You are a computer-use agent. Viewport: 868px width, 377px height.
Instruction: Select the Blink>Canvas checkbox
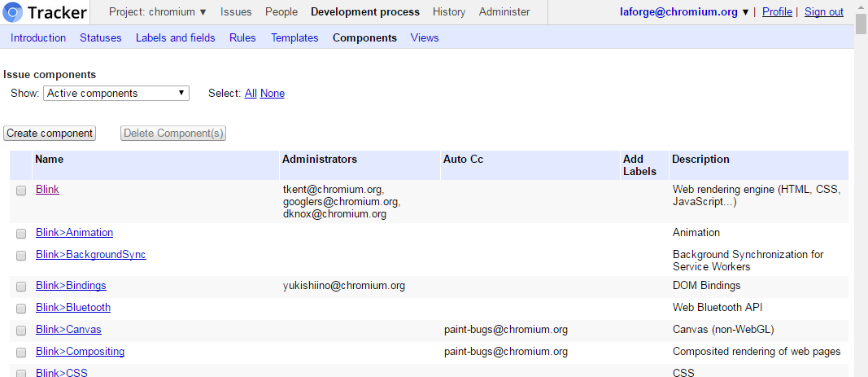[x=21, y=331]
